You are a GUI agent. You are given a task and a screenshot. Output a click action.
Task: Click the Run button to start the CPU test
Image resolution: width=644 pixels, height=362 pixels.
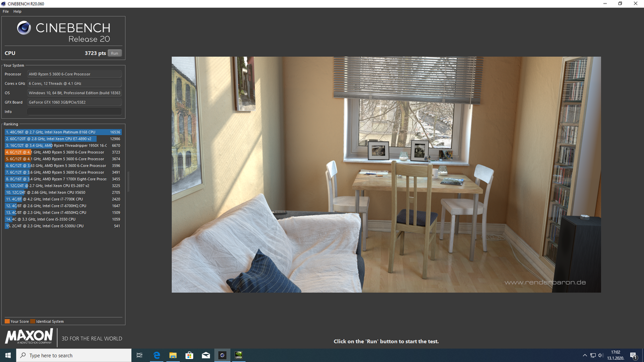[x=114, y=52]
